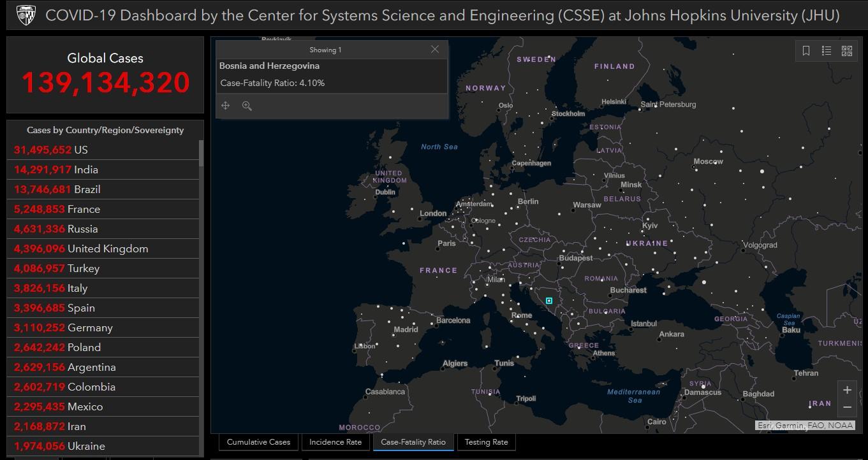Click the Johns Hopkins shield logo
The image size is (868, 460).
pos(26,15)
